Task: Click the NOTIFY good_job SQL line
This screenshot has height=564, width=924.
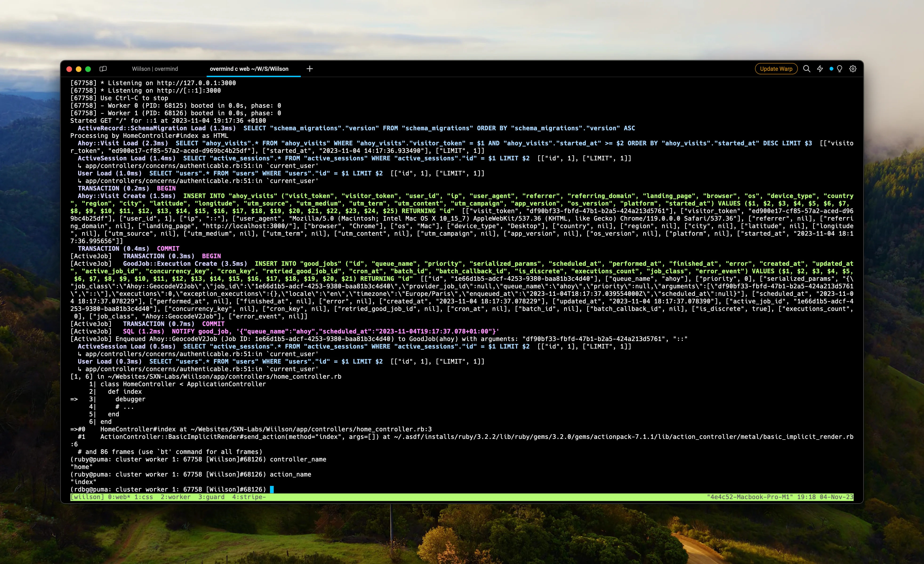Action: point(285,331)
